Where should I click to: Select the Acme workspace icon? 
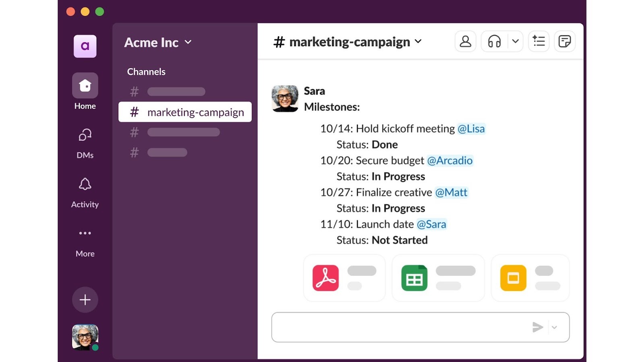85,47
